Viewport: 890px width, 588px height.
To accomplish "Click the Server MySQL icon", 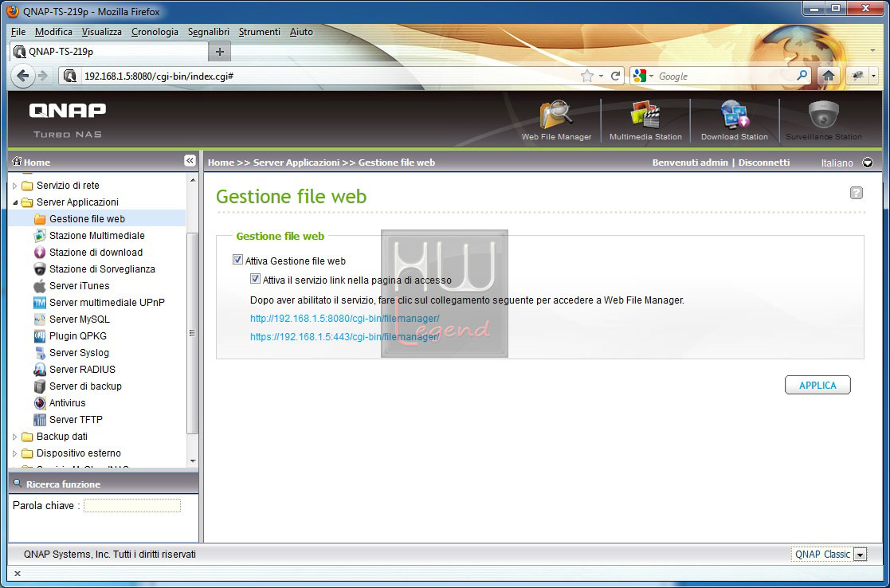I will click(x=40, y=319).
